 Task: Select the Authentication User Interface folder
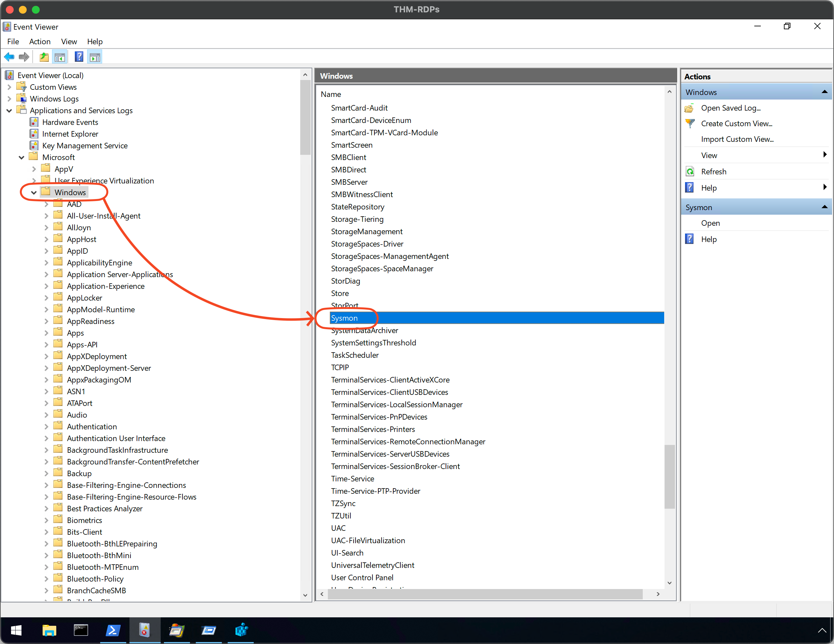[x=116, y=439]
